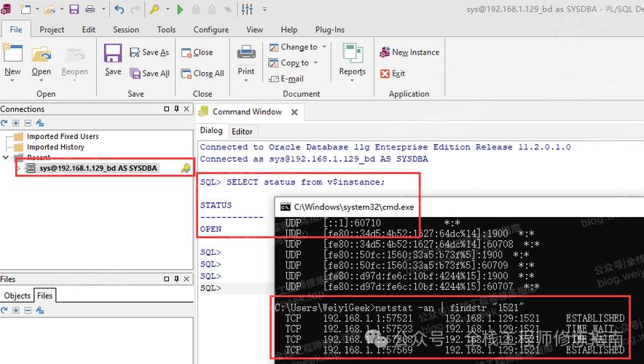The image size is (644, 364).
Task: Click the grayed lightning Break icon
Action: coord(227,9)
